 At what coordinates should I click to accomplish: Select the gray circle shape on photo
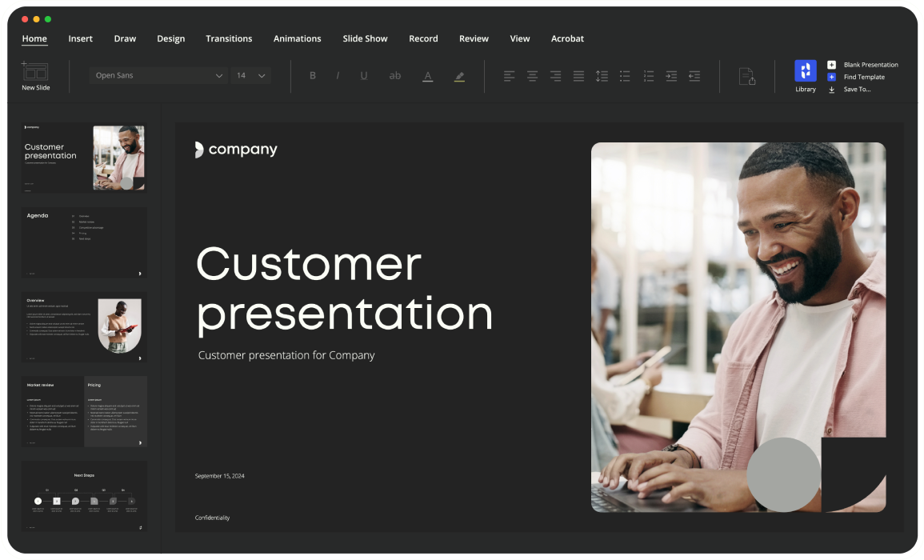pos(784,474)
